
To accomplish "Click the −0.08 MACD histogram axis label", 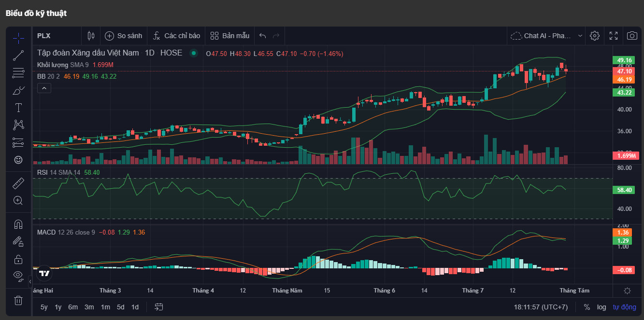I will coord(625,270).
